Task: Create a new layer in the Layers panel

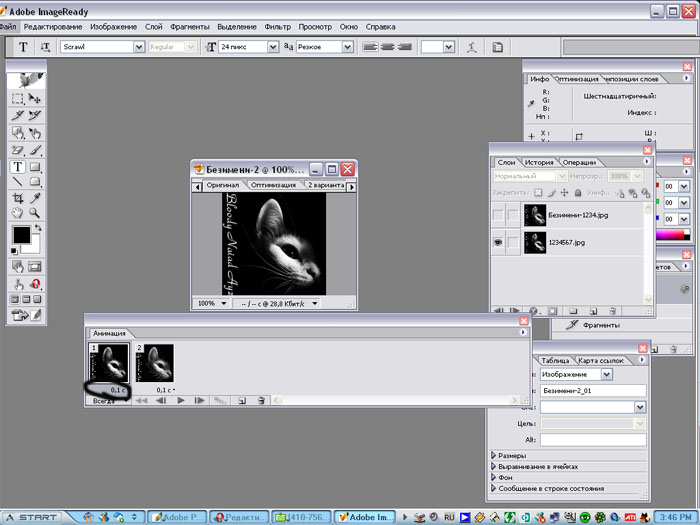Action: tap(593, 311)
